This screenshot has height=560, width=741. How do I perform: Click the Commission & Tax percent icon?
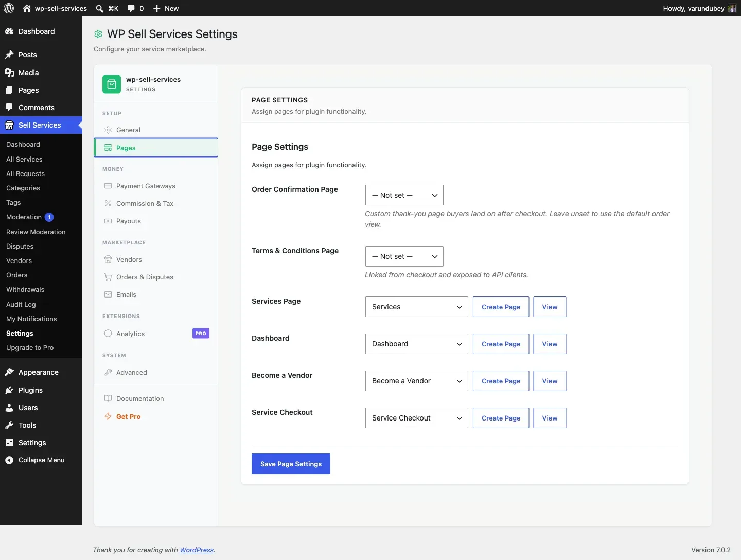[x=108, y=203]
